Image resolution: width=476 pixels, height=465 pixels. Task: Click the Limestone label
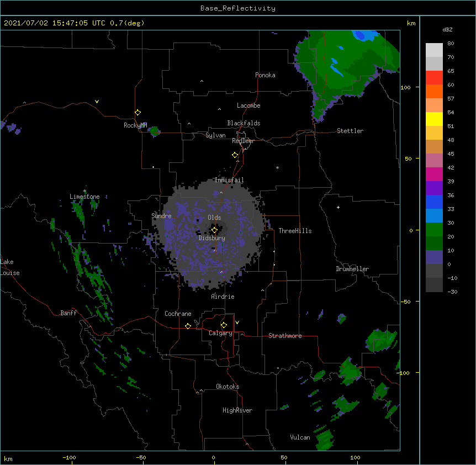pyautogui.click(x=84, y=197)
